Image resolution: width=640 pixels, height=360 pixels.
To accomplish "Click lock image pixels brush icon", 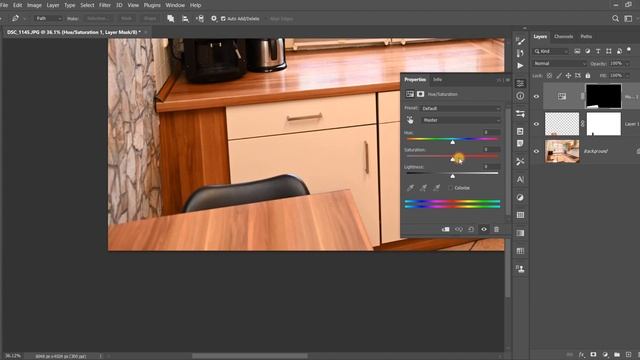I will (x=559, y=76).
